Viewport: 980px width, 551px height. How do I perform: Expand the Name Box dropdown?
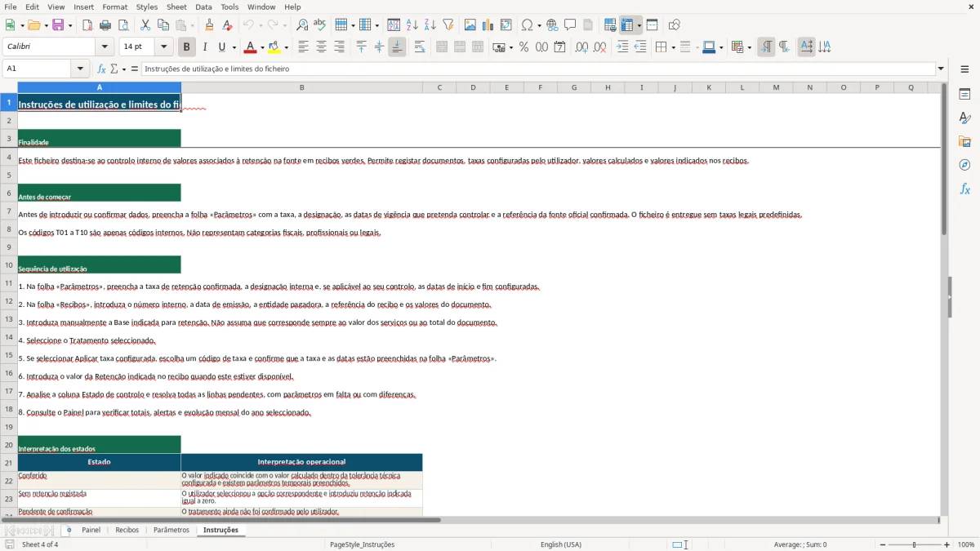pos(80,69)
